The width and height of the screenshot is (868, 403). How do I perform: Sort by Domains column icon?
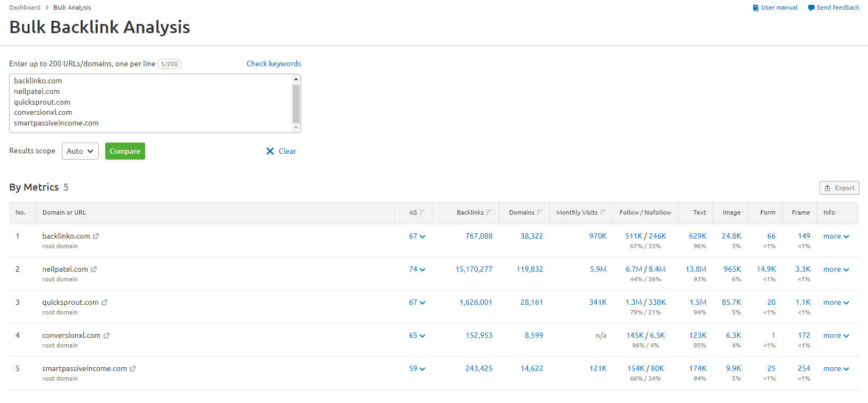[x=539, y=212]
